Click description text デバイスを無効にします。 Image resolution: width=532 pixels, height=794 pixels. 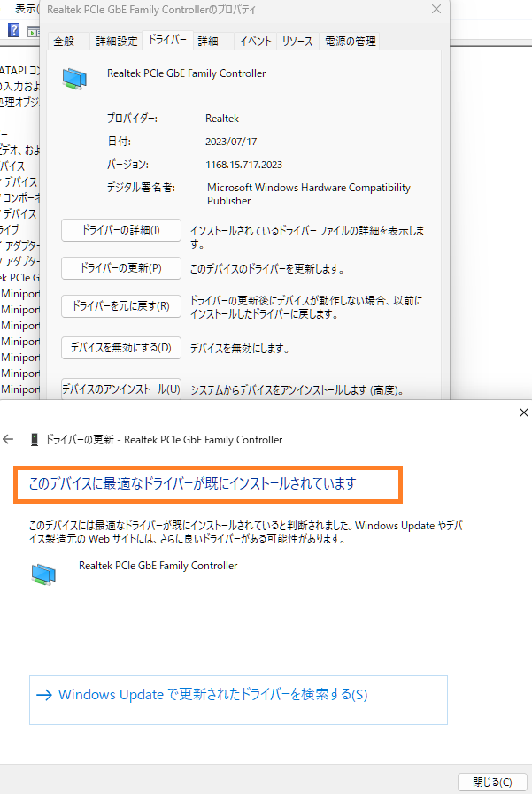[239, 349]
